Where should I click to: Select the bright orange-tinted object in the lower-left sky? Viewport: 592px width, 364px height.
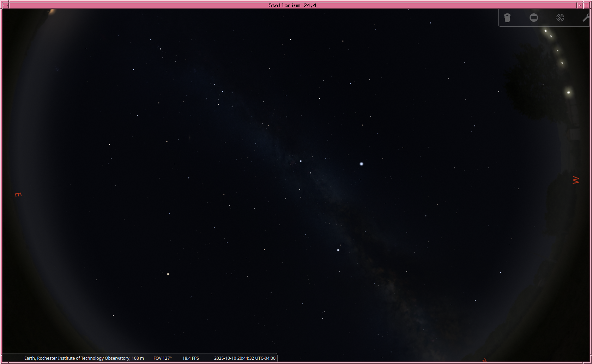pos(168,274)
